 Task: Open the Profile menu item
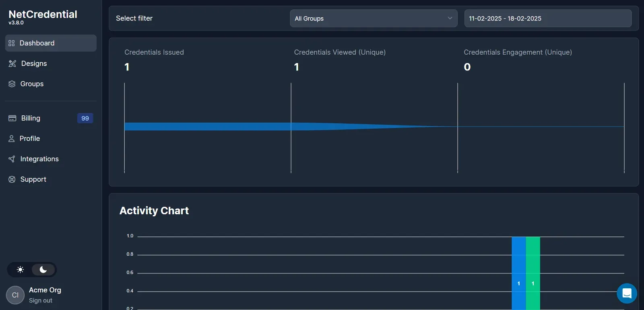point(51,139)
